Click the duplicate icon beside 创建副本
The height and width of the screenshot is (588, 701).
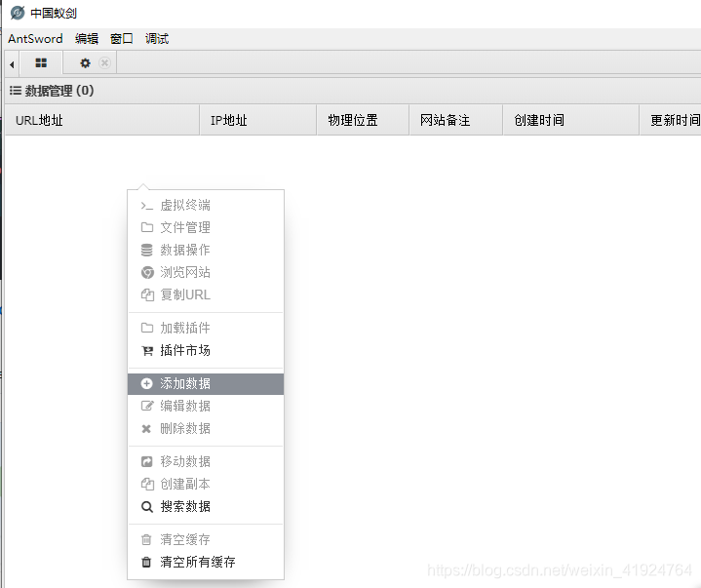click(147, 485)
